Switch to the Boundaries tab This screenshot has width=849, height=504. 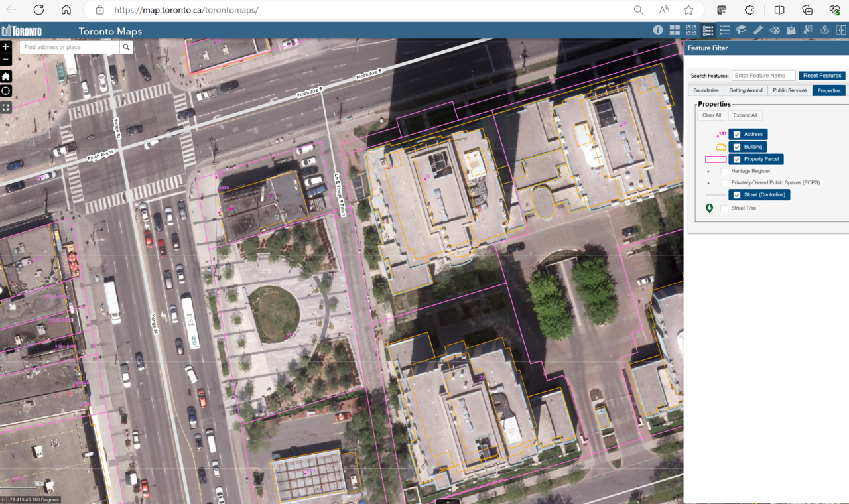click(x=706, y=90)
